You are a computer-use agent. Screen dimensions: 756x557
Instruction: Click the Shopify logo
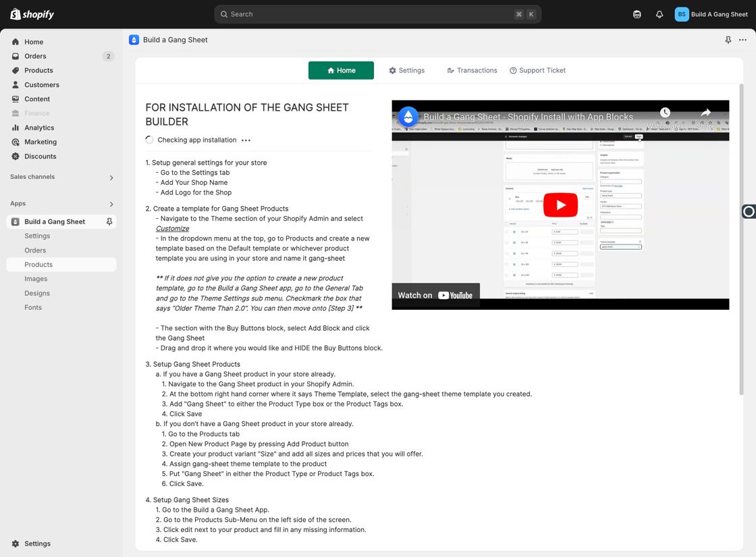pos(32,14)
